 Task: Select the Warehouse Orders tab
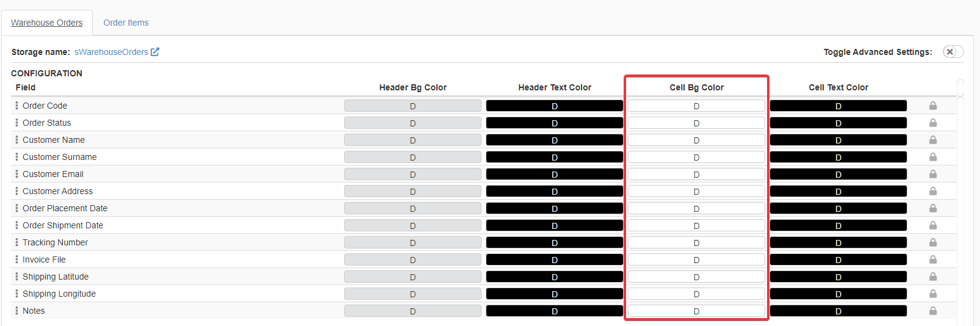(x=46, y=23)
